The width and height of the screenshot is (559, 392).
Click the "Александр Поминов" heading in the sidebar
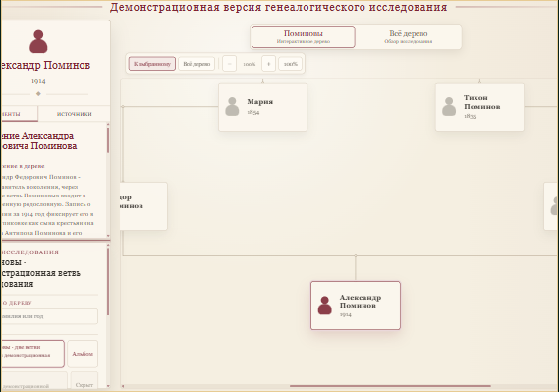(x=45, y=65)
